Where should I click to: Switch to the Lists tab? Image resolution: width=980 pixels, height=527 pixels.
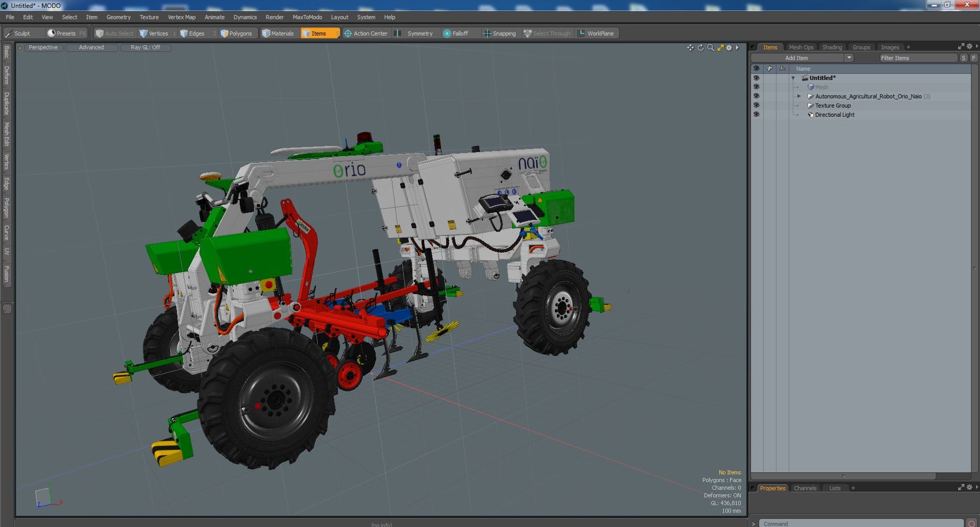click(x=835, y=488)
